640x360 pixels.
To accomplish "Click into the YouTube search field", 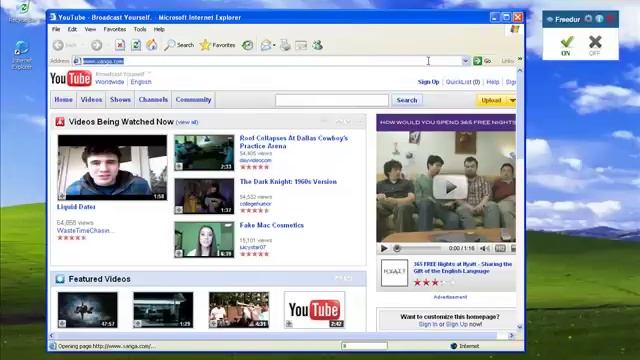I will pos(332,100).
